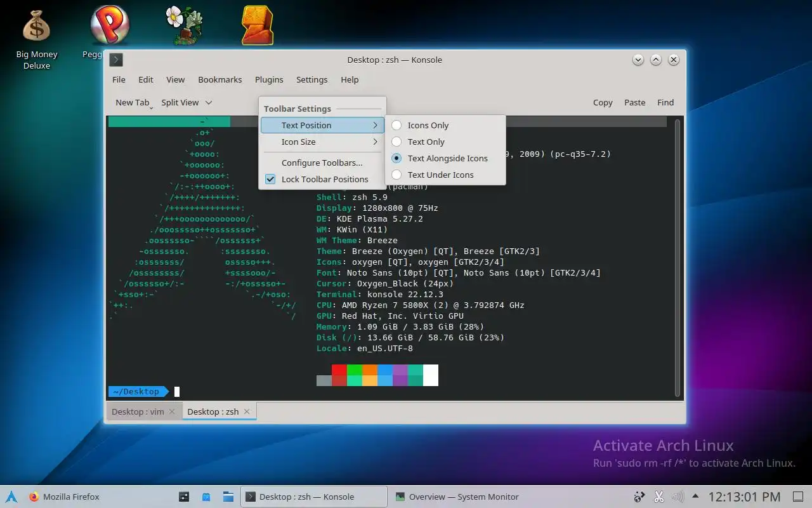Open the Arch application launcher
This screenshot has width=812, height=508.
coord(11,497)
